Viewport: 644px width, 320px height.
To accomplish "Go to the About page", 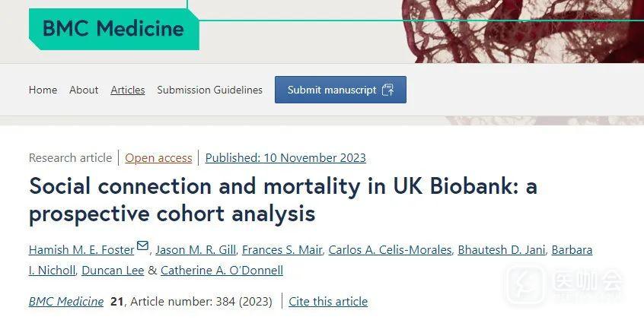I will point(84,90).
